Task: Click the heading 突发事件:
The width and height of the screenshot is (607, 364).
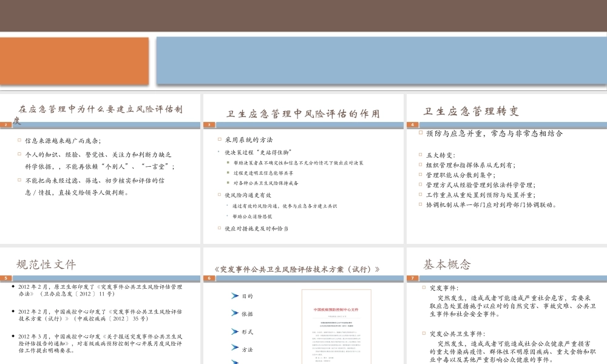Action: (444, 288)
